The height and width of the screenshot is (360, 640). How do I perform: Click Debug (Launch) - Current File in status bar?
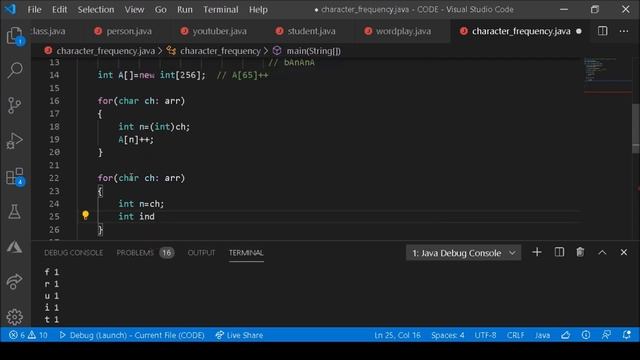(132, 335)
